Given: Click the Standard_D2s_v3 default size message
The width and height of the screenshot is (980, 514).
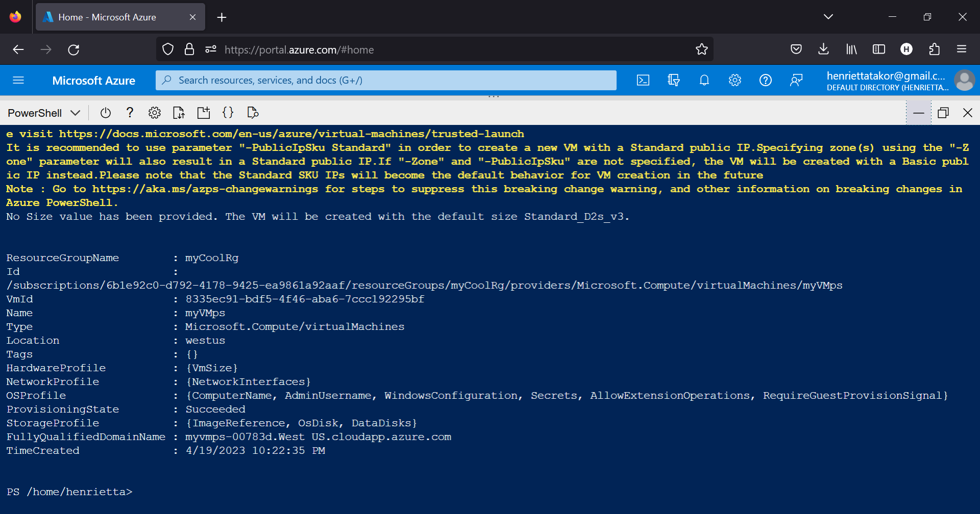Looking at the screenshot, I should pyautogui.click(x=318, y=217).
